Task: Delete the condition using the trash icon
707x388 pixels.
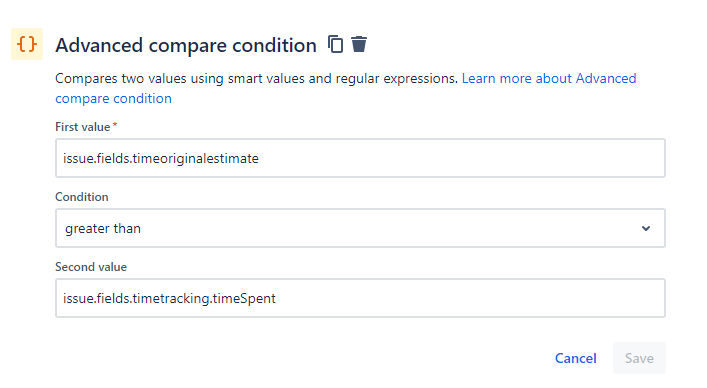Action: pyautogui.click(x=359, y=44)
